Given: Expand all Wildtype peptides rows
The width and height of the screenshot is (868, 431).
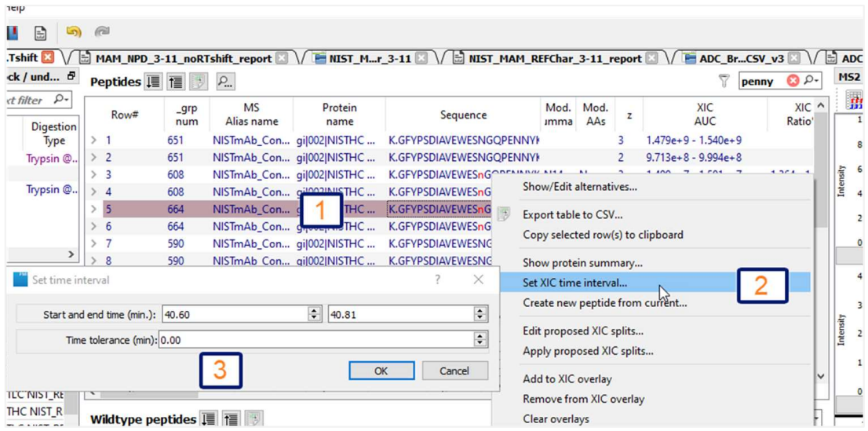Looking at the screenshot, I should click(x=208, y=419).
